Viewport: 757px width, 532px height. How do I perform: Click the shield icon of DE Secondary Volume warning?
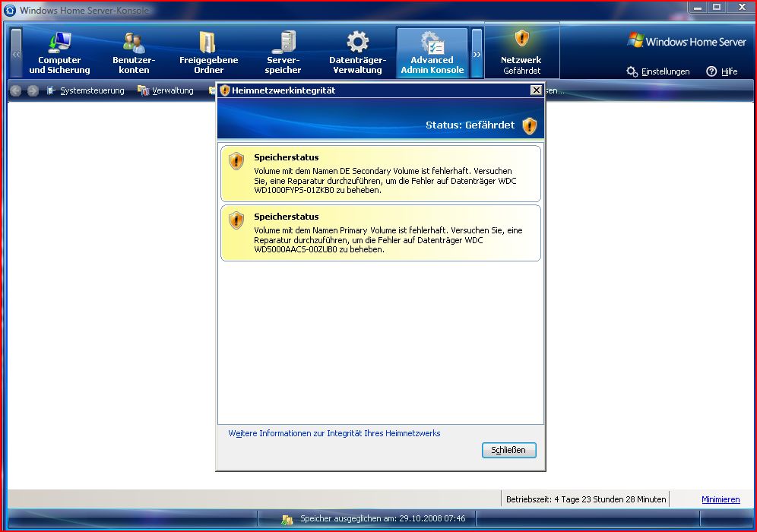236,161
